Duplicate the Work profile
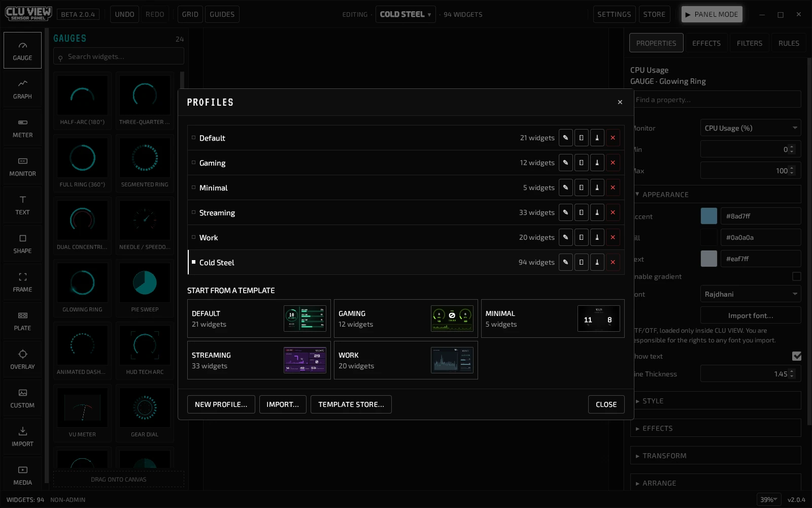Viewport: 812px width, 508px height. pyautogui.click(x=581, y=237)
